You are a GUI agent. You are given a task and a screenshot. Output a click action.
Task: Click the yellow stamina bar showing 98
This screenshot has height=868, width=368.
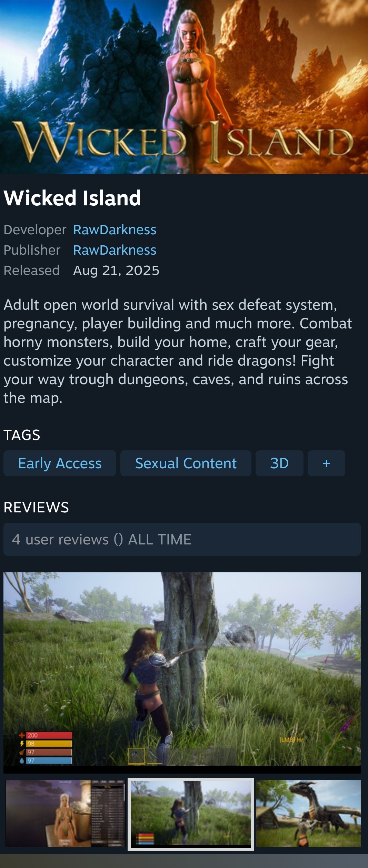[49, 744]
